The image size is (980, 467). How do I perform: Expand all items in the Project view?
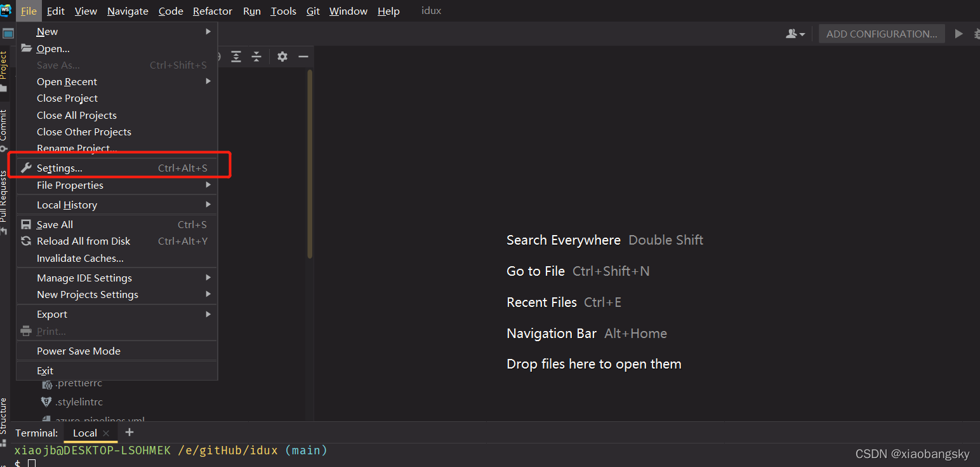236,57
